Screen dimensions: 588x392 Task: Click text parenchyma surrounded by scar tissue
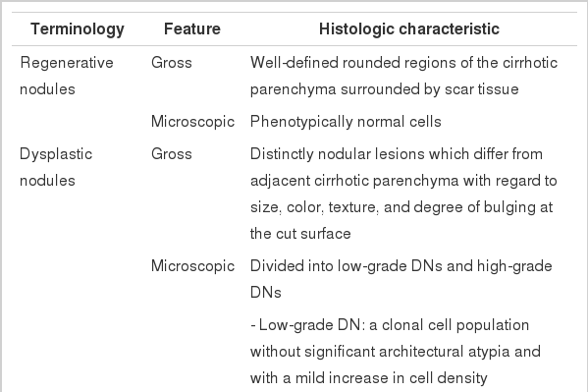coord(385,89)
